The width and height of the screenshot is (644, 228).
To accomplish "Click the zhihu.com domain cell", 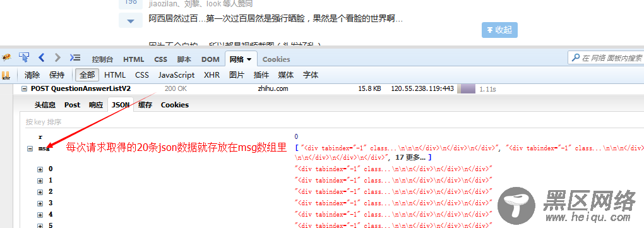I will (x=273, y=88).
